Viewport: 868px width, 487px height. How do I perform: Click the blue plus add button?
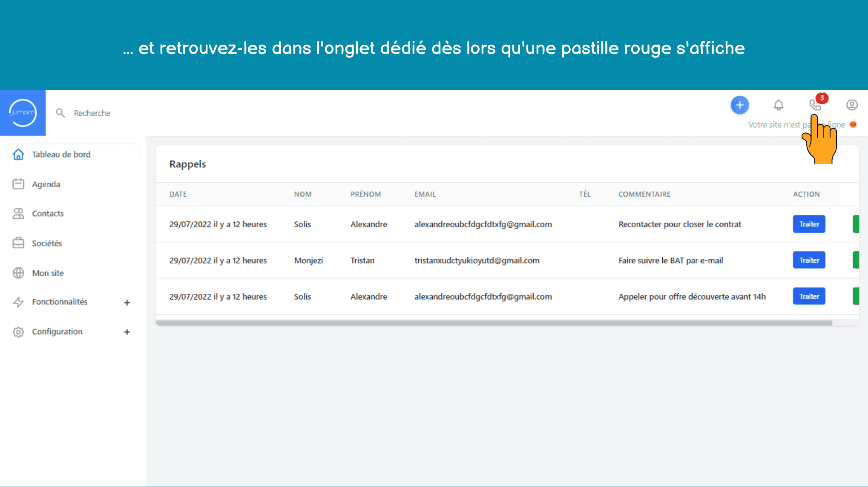click(740, 105)
